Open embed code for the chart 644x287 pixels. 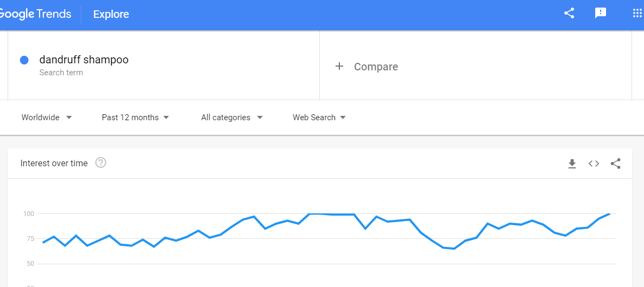[x=594, y=164]
